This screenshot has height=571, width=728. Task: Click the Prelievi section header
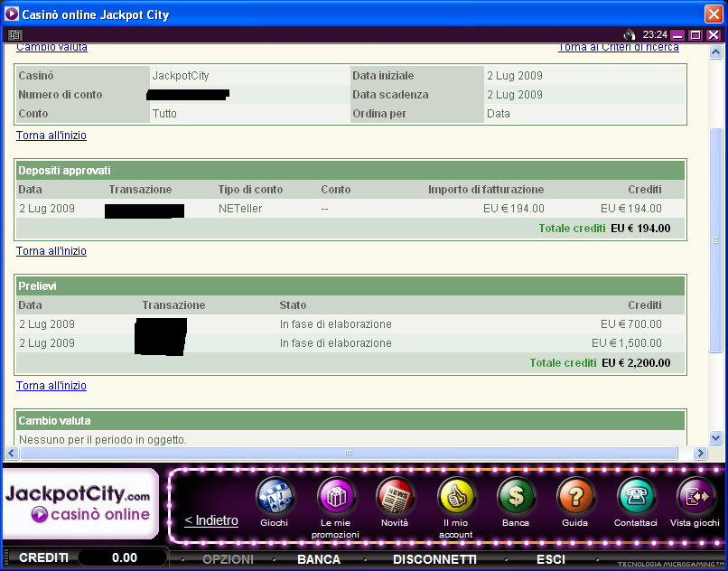(350, 286)
